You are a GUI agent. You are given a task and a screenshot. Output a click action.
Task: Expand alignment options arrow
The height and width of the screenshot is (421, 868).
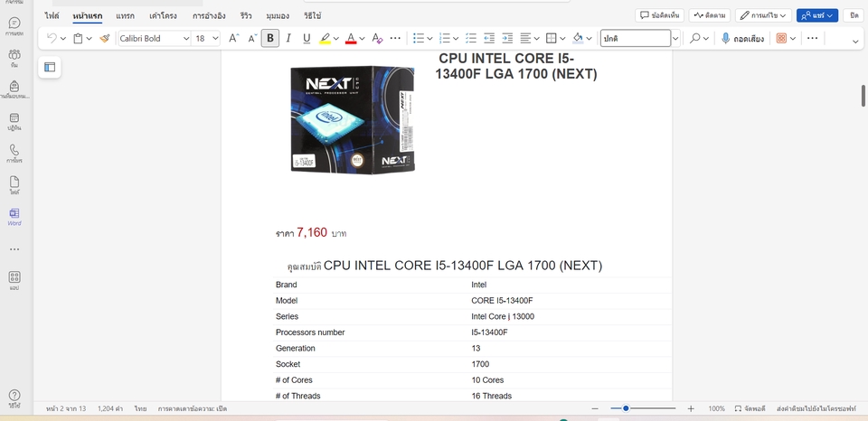(x=536, y=39)
